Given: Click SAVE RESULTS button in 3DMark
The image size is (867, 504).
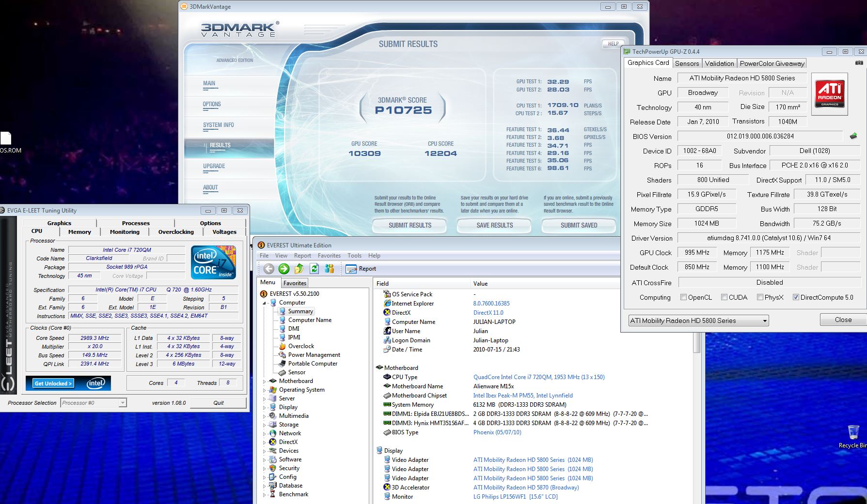Looking at the screenshot, I should click(494, 226).
